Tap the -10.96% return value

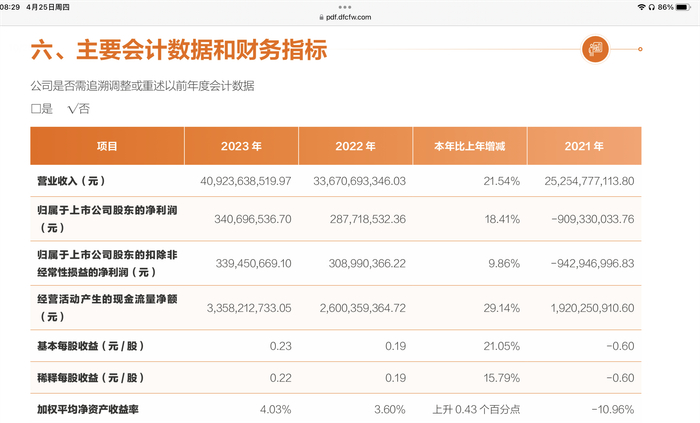pyautogui.click(x=613, y=409)
